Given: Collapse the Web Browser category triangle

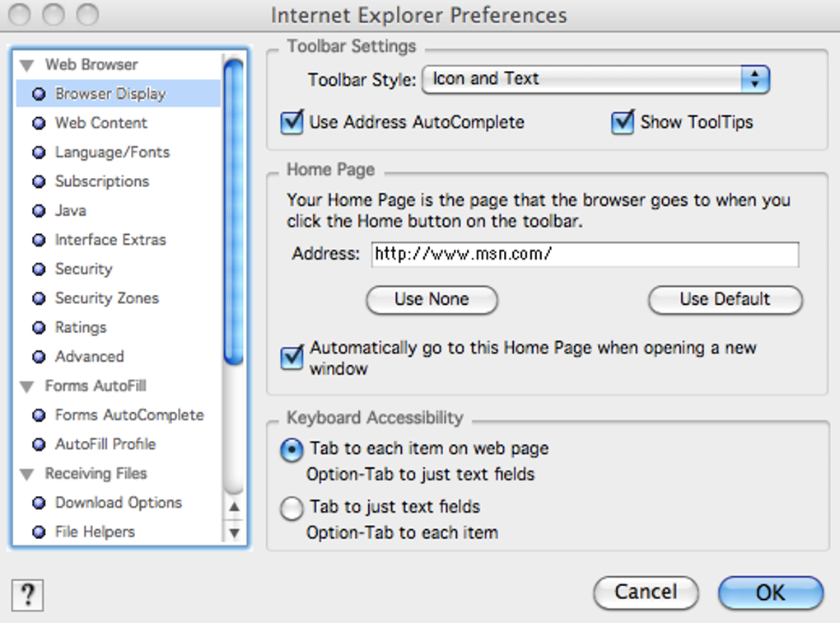Looking at the screenshot, I should click(27, 65).
